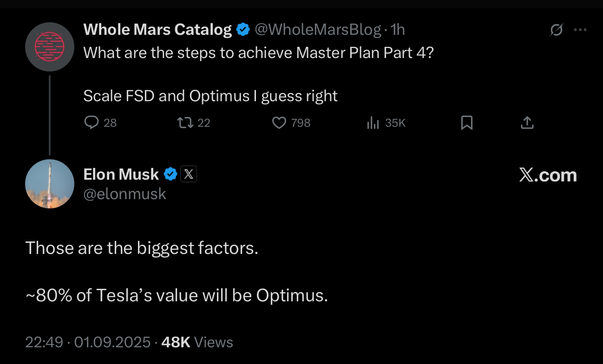Open Elon Musk's rocket profile picture
The width and height of the screenshot is (603, 364).
point(49,183)
